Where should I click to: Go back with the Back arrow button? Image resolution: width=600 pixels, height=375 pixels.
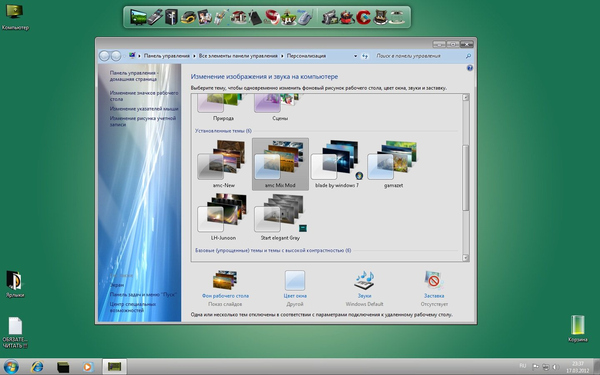pyautogui.click(x=104, y=56)
